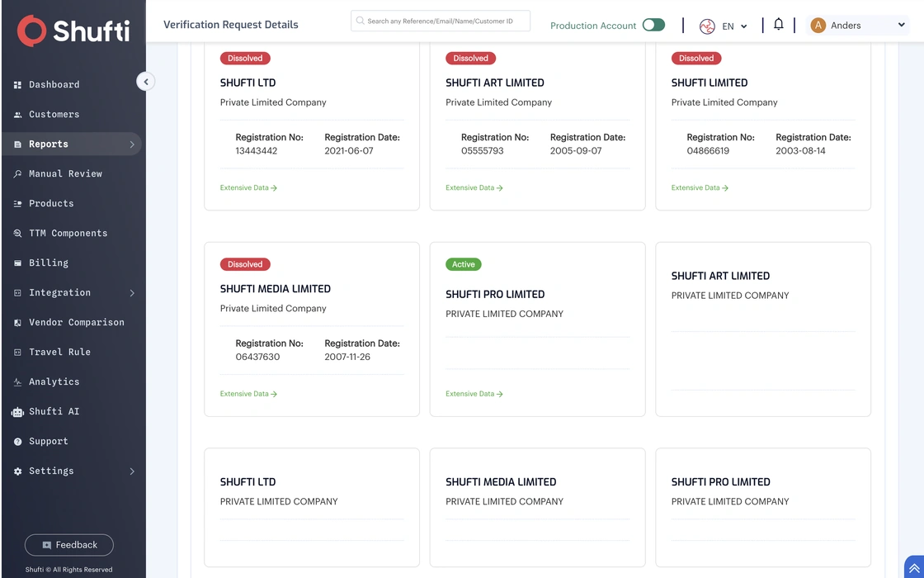Open the EN language dropdown
The height and width of the screenshot is (578, 924).
coord(734,26)
